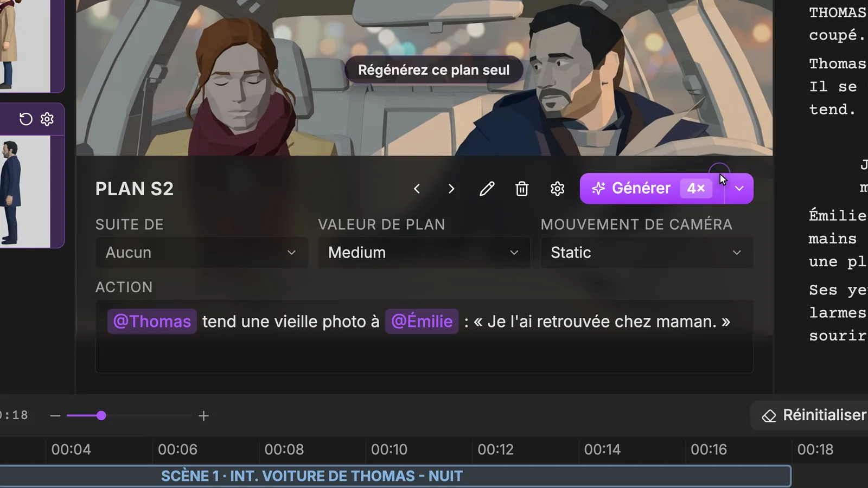Open character settings gear in left panel
Image resolution: width=868 pixels, height=488 pixels.
click(x=47, y=119)
